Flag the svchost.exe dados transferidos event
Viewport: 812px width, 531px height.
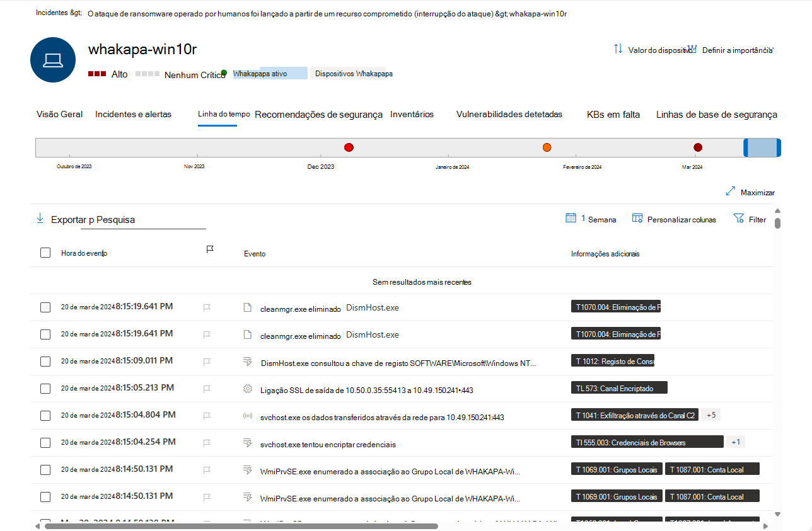[206, 416]
